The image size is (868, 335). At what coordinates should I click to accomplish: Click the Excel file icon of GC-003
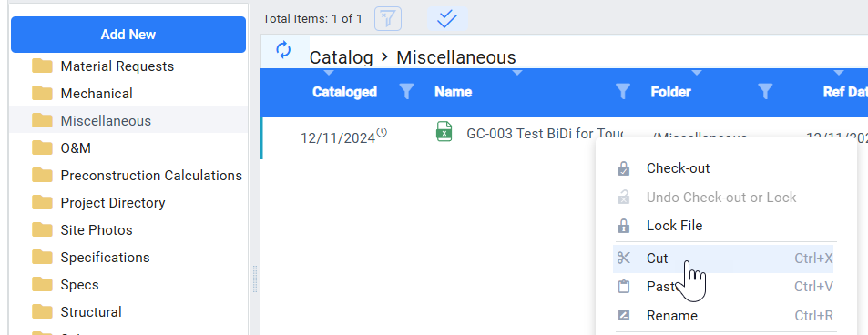(x=444, y=132)
